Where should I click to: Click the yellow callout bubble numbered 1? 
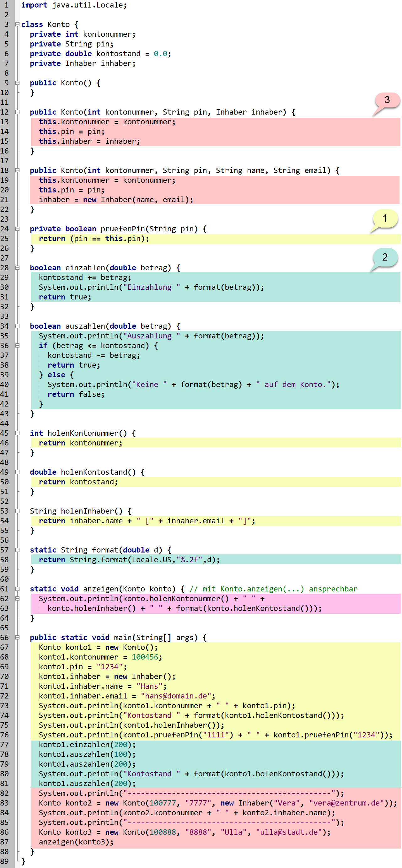(x=384, y=219)
